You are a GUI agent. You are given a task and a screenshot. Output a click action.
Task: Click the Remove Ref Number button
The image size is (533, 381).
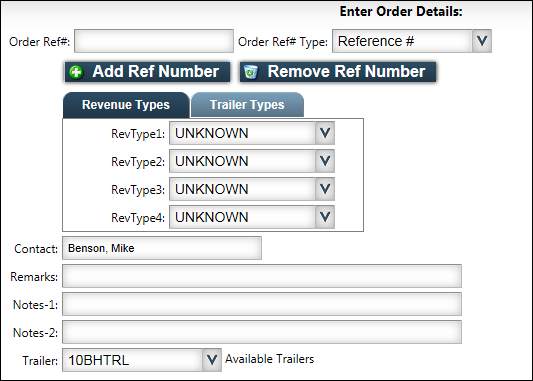pos(338,72)
